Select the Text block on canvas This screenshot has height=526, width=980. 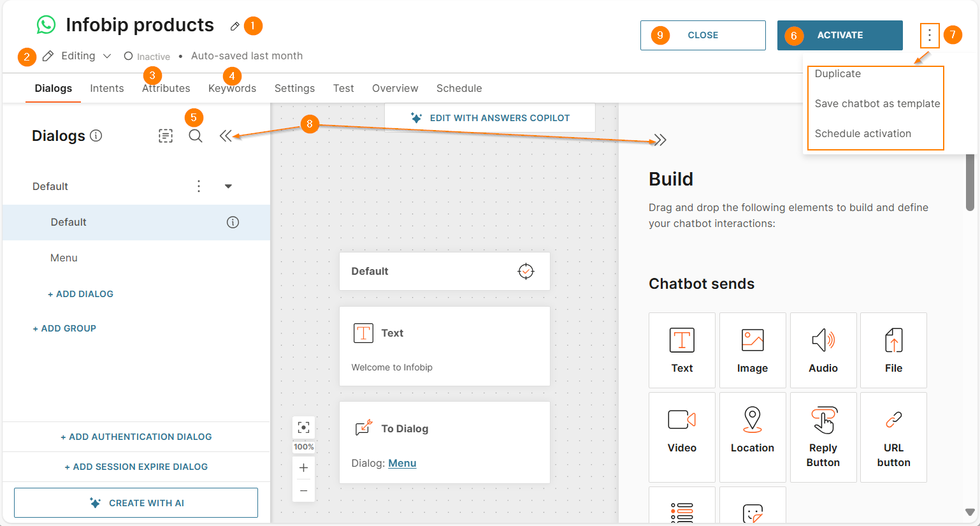pos(445,346)
